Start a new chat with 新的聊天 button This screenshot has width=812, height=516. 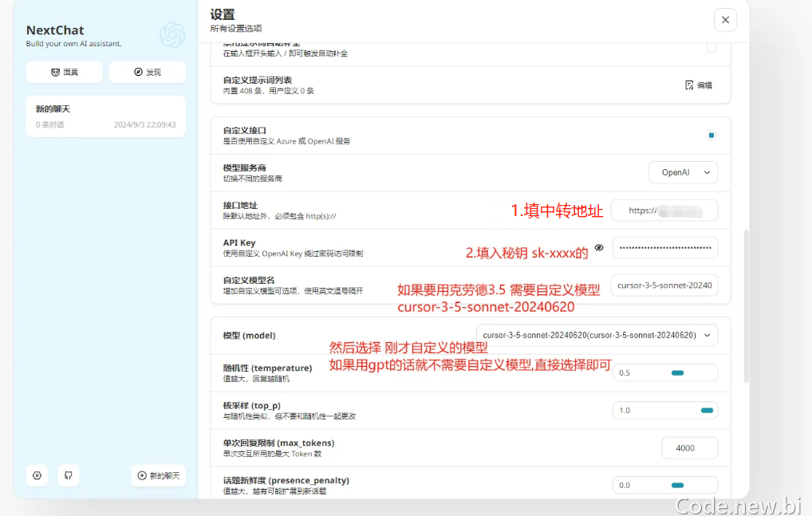[159, 475]
